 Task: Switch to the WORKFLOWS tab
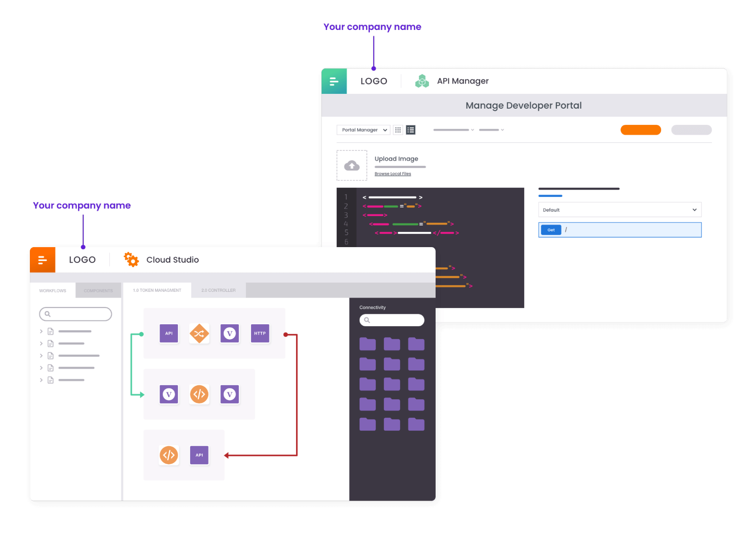coord(53,290)
